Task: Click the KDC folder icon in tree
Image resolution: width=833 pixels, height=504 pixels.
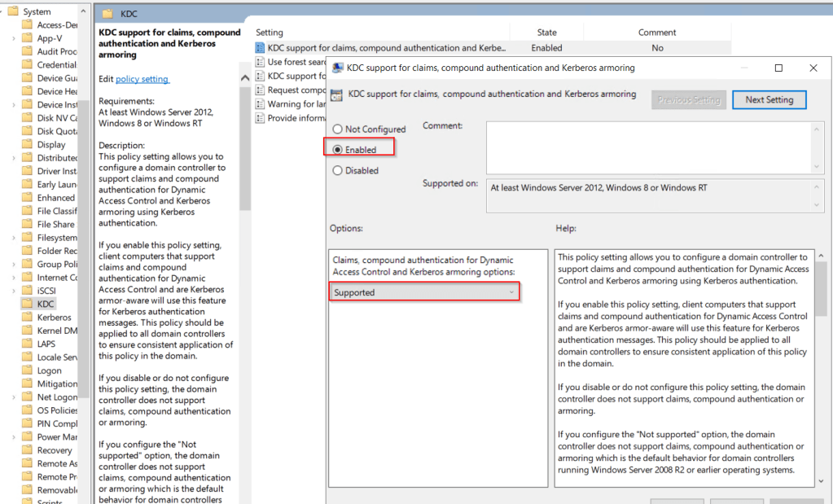Action: (x=27, y=304)
